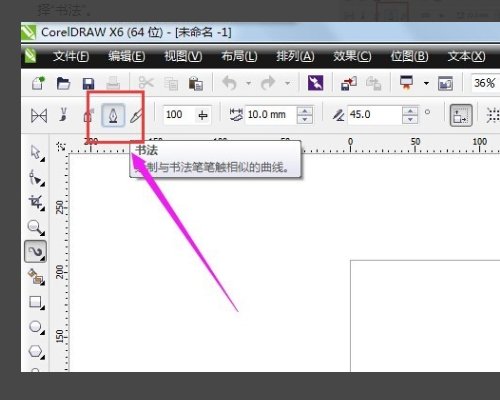Expand the application launcher dropdown arrow
500x400 pixels.
click(426, 83)
